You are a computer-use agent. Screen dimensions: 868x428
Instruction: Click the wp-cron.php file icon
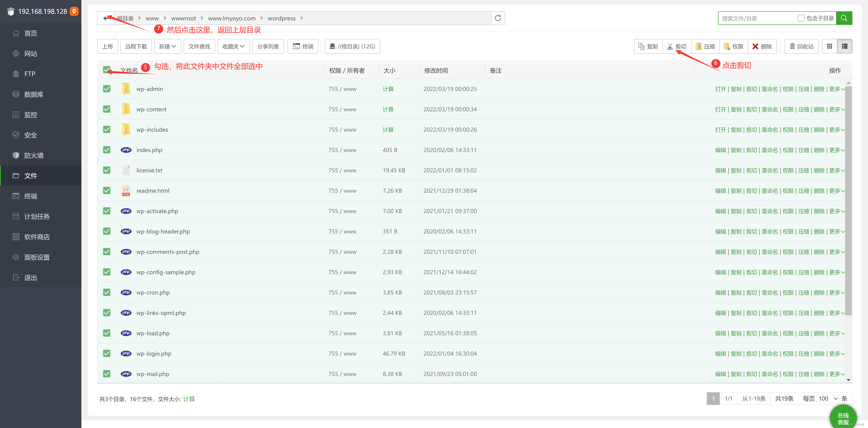[x=126, y=292]
